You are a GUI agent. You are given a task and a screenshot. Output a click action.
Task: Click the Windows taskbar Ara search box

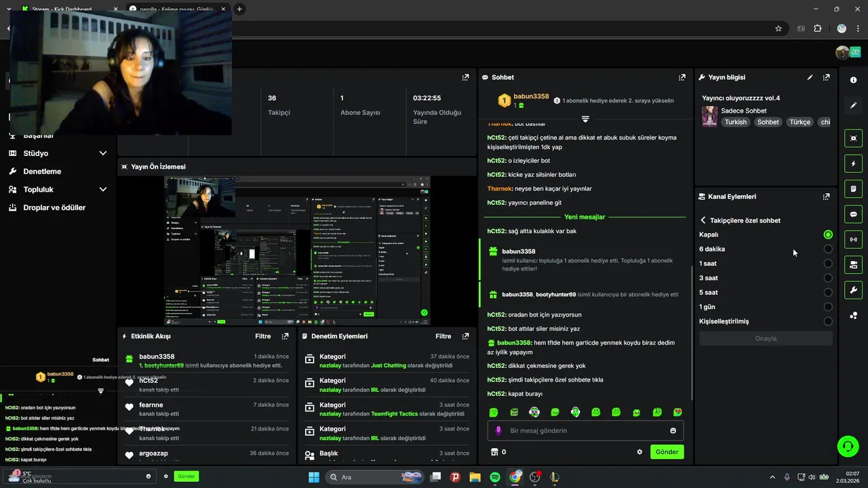tap(375, 477)
